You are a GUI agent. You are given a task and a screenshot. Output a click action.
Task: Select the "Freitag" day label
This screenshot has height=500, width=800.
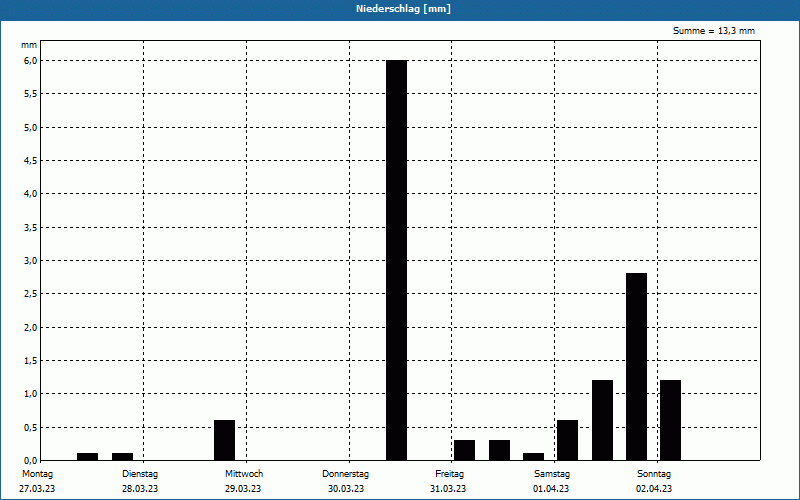pyautogui.click(x=449, y=474)
